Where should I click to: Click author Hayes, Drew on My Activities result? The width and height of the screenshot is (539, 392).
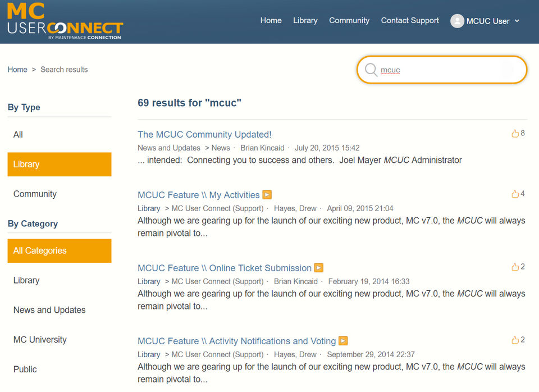point(295,208)
